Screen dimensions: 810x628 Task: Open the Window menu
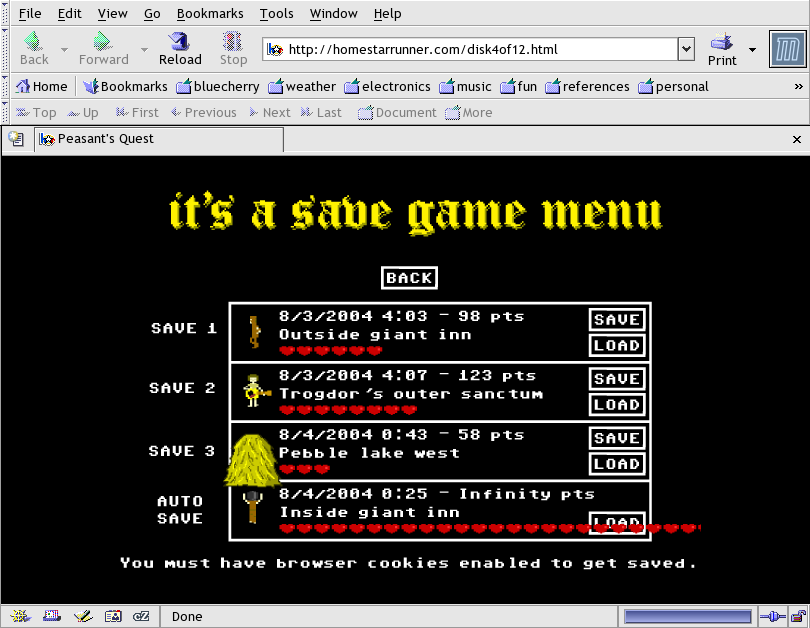click(x=333, y=13)
